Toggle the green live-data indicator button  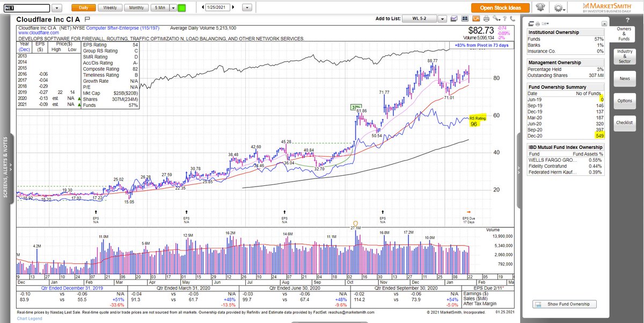coord(181,8)
